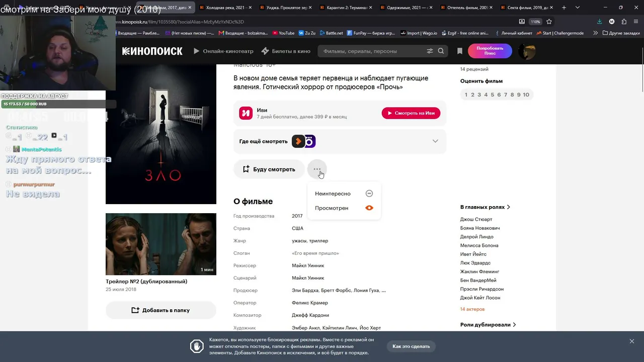Play the Трейлер №2 thumbnail
This screenshot has height=362, width=644.
tap(161, 244)
